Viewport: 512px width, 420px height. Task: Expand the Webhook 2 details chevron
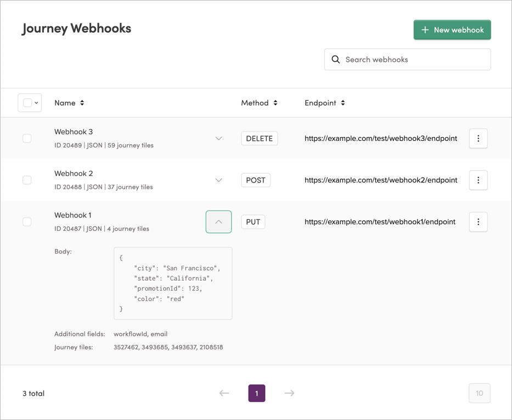click(218, 180)
